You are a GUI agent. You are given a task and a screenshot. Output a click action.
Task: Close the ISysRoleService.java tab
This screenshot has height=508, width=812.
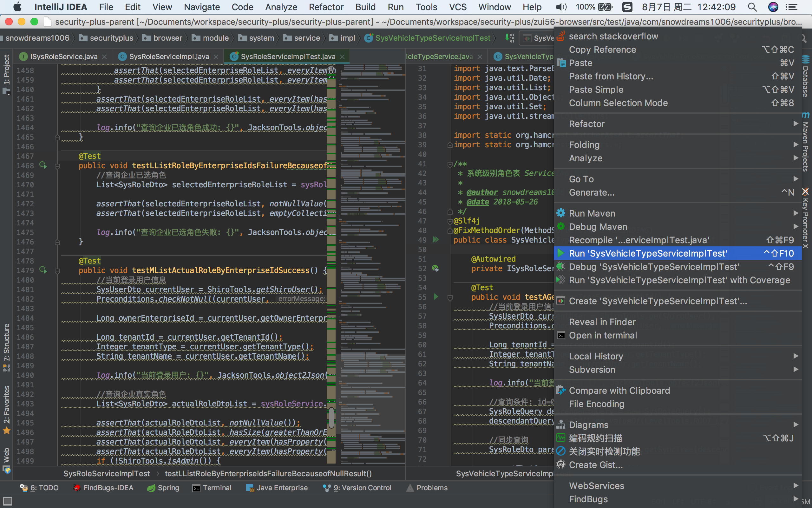(104, 57)
